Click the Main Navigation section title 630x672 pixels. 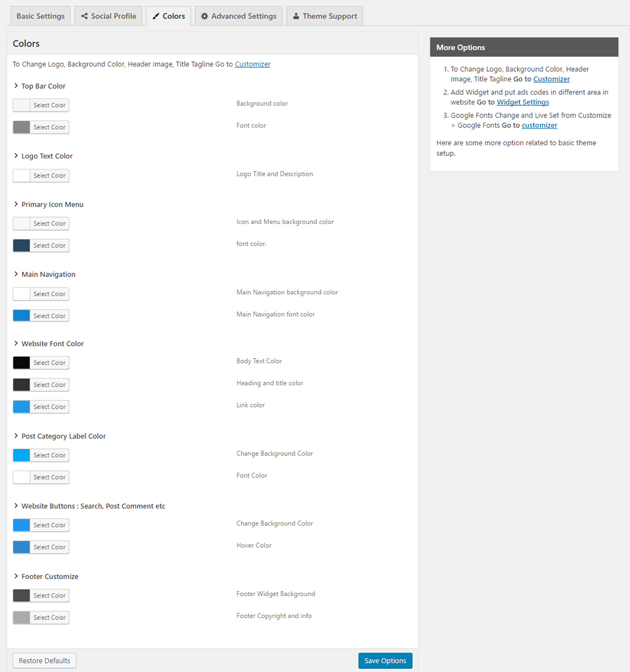click(x=48, y=274)
